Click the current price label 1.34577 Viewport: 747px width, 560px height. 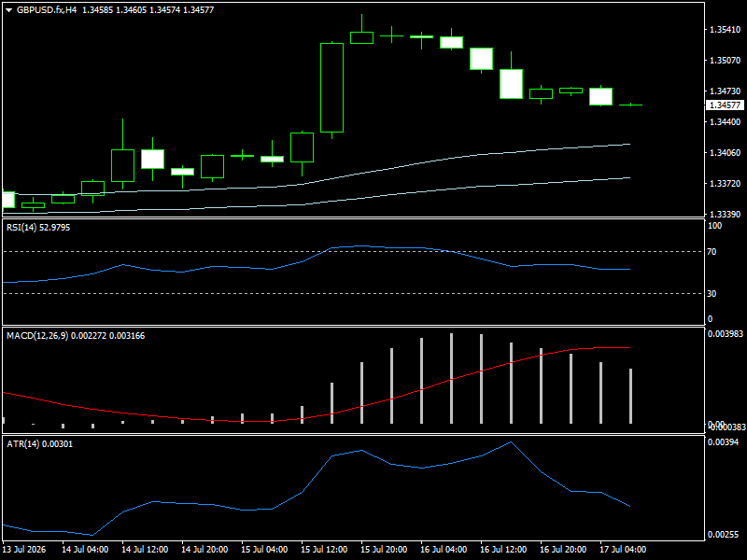[725, 105]
